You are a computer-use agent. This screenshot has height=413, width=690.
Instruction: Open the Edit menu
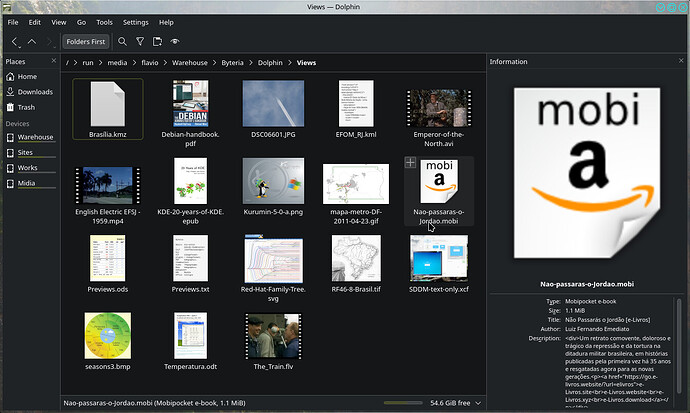click(34, 22)
